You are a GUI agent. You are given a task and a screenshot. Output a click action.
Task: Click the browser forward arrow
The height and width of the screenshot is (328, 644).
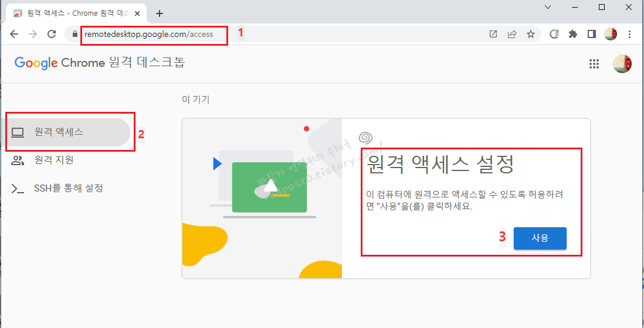[33, 35]
